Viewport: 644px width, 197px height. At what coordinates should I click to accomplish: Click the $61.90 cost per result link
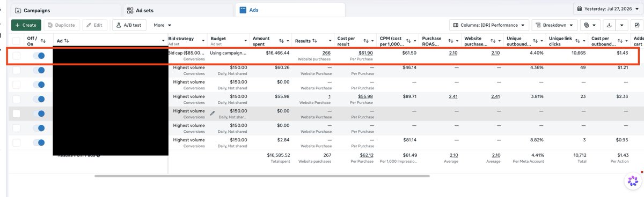365,53
